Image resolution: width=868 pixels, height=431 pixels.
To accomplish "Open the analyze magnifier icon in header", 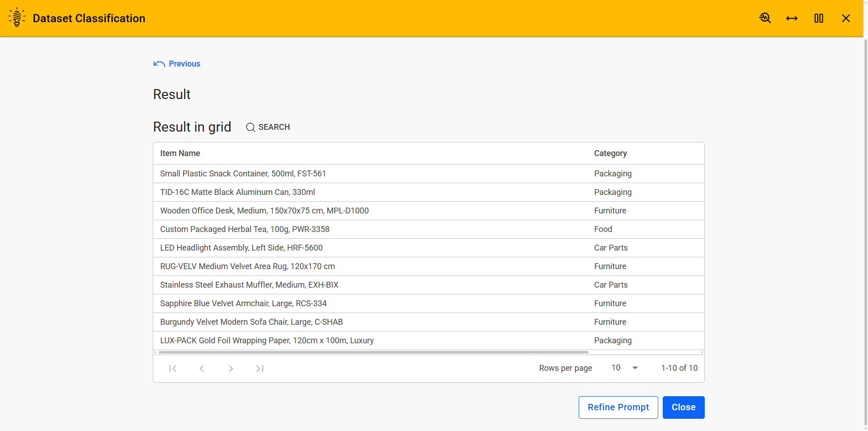I will 765,18.
